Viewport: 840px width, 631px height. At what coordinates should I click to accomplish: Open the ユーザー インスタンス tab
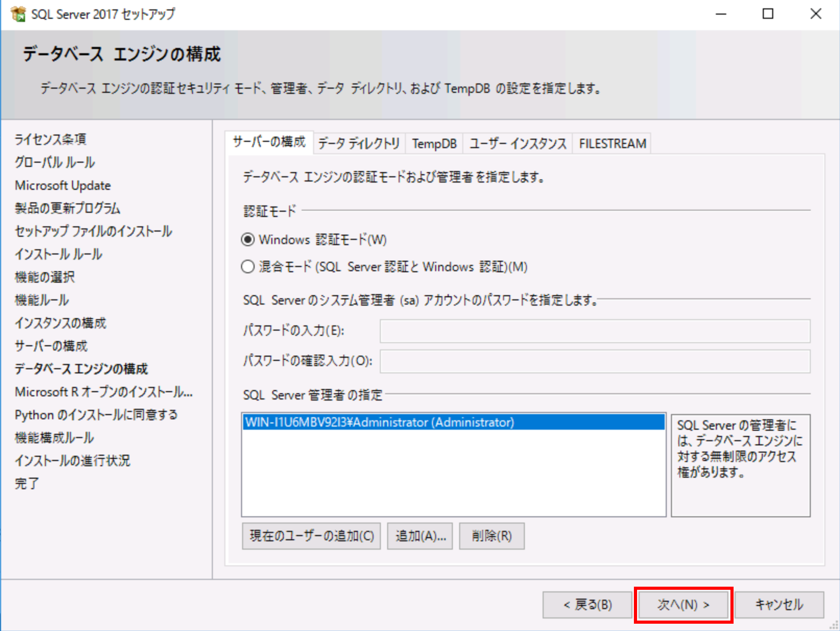(518, 143)
